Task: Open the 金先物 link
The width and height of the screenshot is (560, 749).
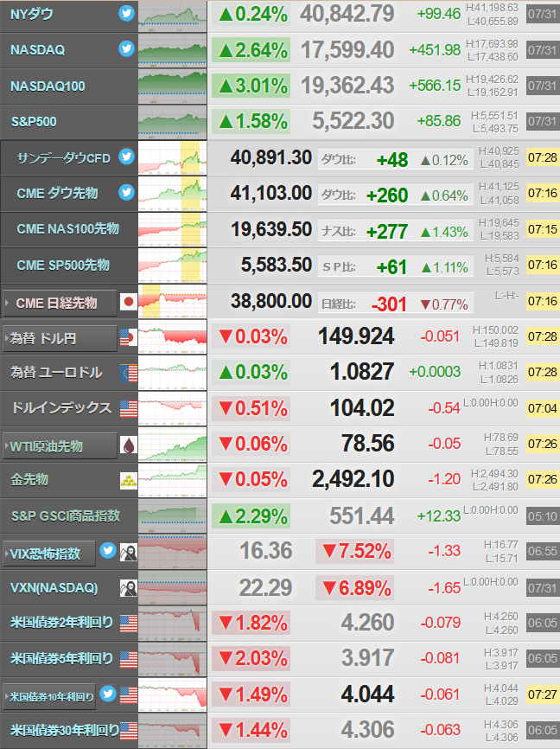Action: point(29,479)
